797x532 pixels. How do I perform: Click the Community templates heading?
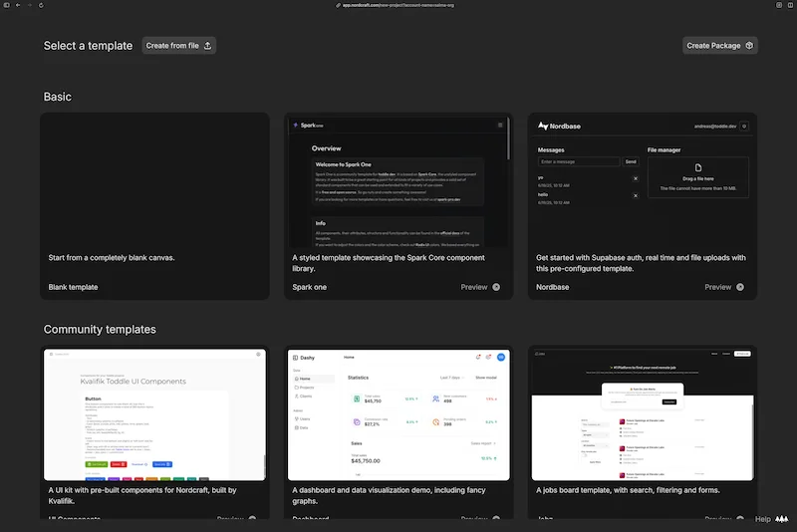coord(100,329)
